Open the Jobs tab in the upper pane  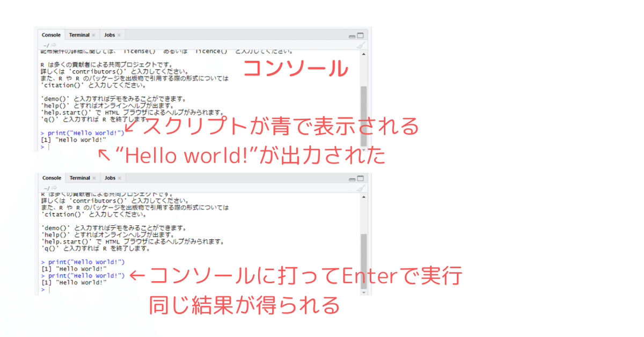pyautogui.click(x=109, y=34)
